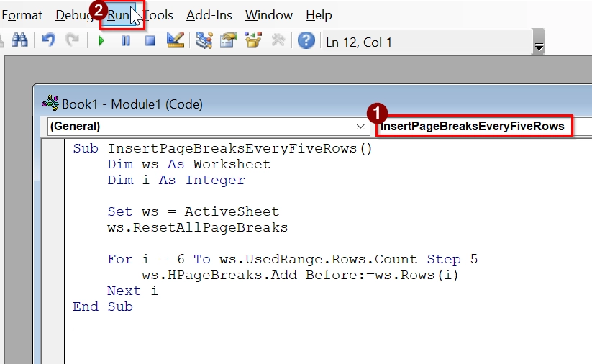This screenshot has width=592, height=364.
Task: Open the Window menu
Action: point(269,15)
